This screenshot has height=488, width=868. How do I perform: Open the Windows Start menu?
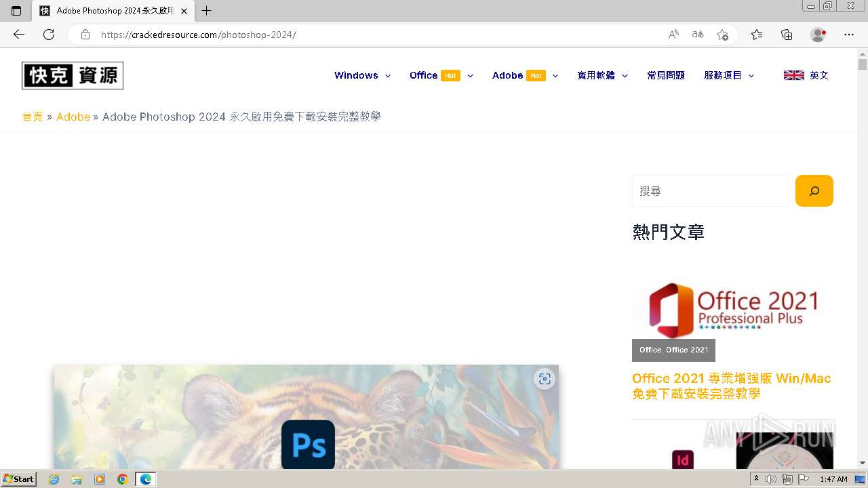pos(18,479)
